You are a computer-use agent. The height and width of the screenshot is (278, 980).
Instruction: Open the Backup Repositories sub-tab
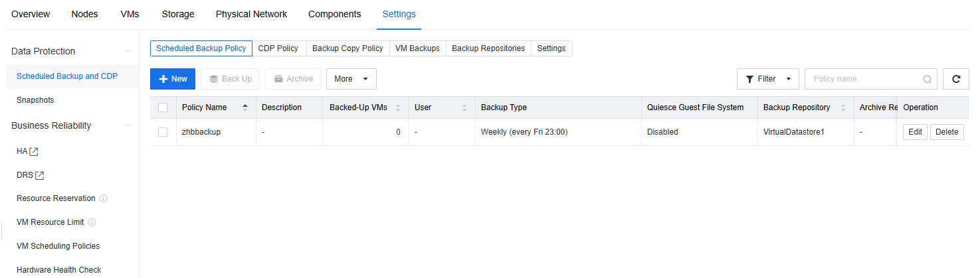click(x=488, y=48)
